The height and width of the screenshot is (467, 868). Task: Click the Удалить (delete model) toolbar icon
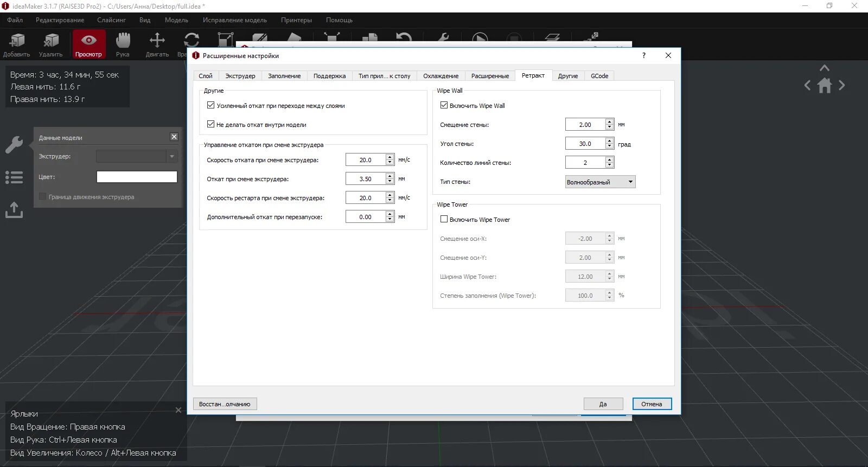[x=50, y=44]
